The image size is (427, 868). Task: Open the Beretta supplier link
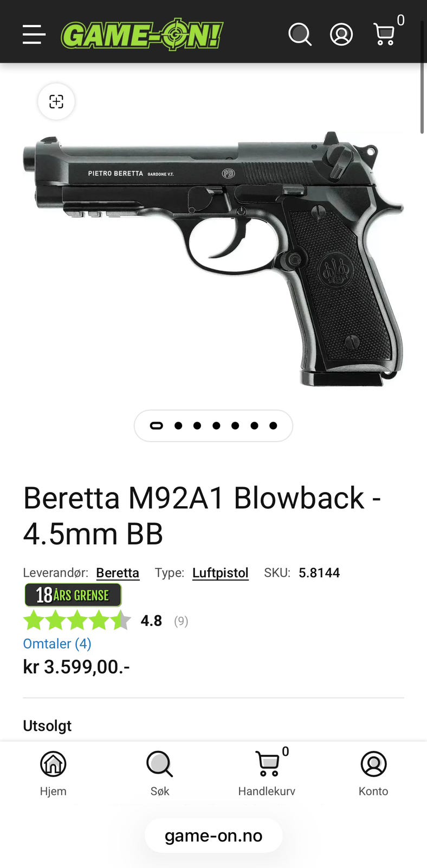click(x=118, y=573)
